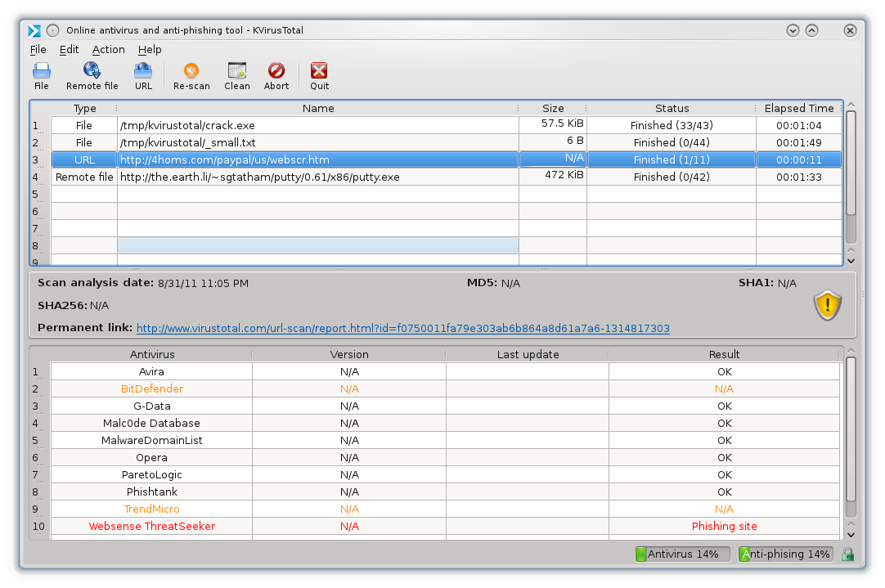Click the 57.5 KiB size cell
Image resolution: width=885 pixels, height=588 pixels.
553,125
